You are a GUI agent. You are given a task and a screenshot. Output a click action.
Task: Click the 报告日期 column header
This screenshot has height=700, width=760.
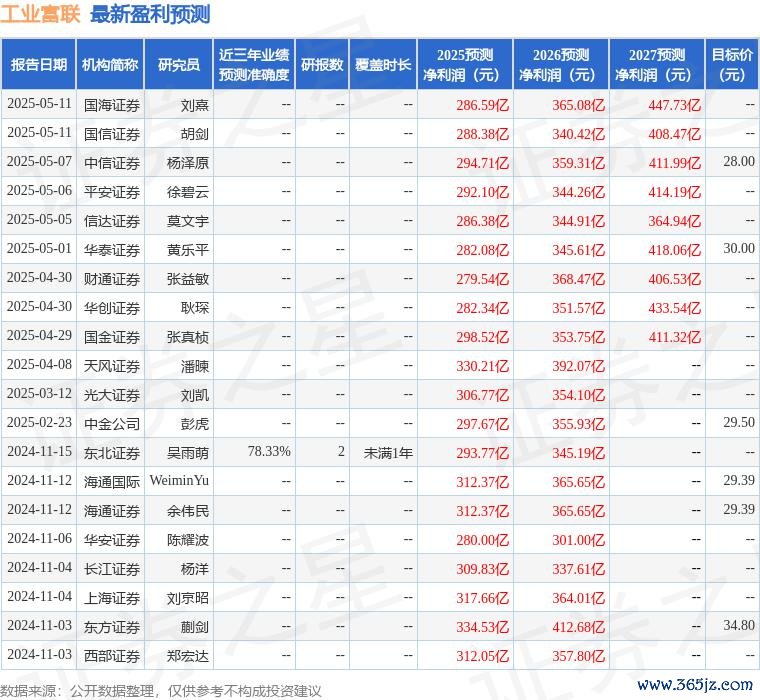(x=38, y=64)
